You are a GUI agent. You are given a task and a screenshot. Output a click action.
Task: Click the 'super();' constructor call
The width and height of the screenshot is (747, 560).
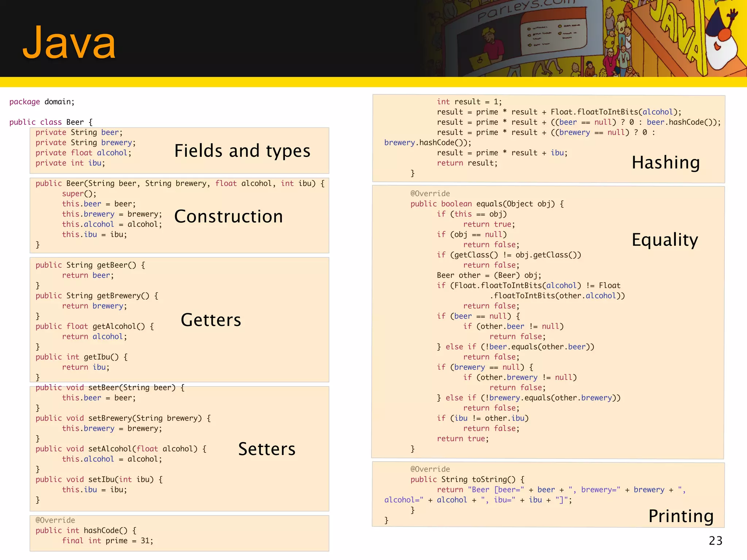pos(79,194)
